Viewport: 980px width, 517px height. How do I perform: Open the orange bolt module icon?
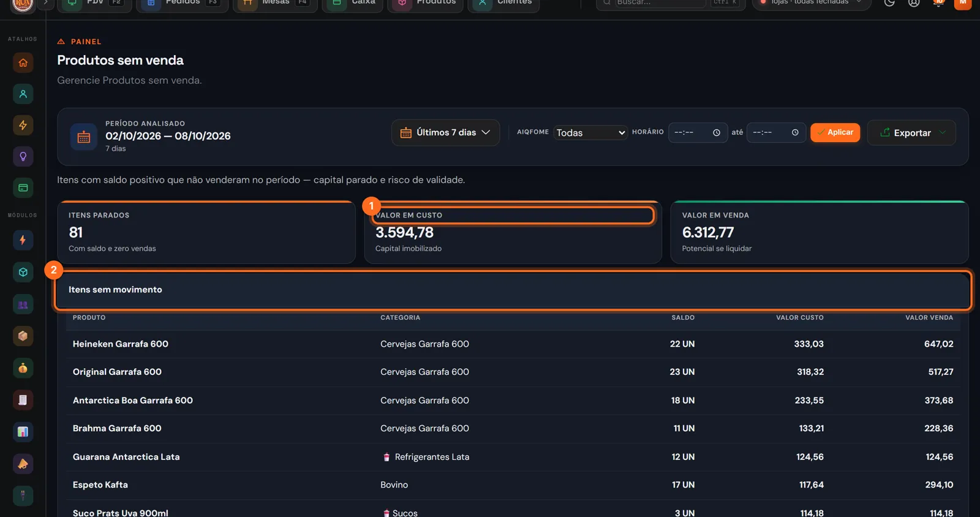[23, 240]
